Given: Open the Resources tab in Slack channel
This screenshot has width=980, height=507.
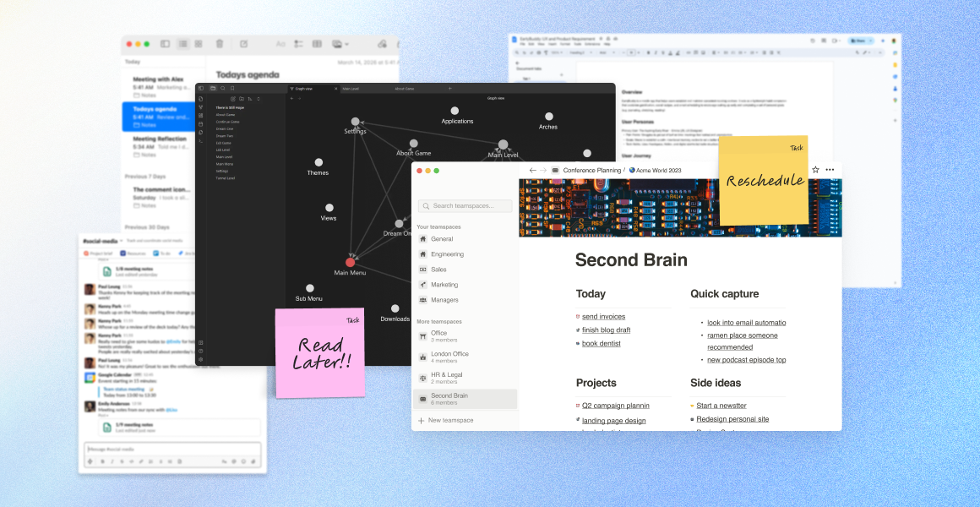Looking at the screenshot, I should [133, 253].
